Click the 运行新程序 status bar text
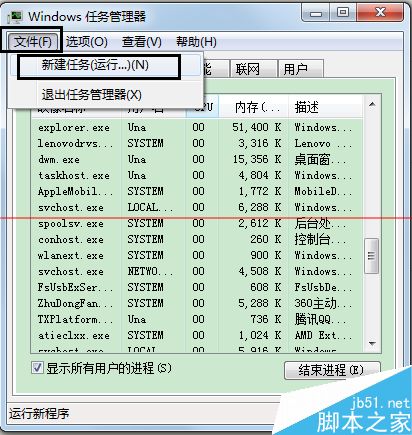This screenshot has width=412, height=435. (39, 414)
